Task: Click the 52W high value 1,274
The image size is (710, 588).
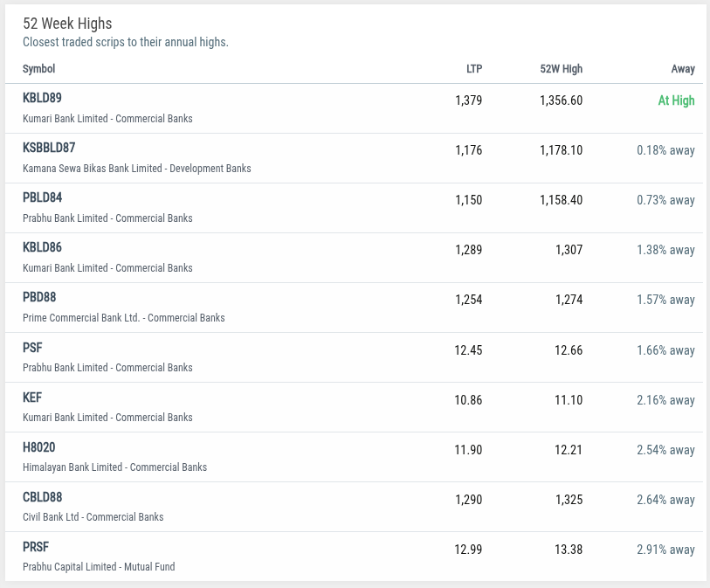Action: tap(569, 300)
